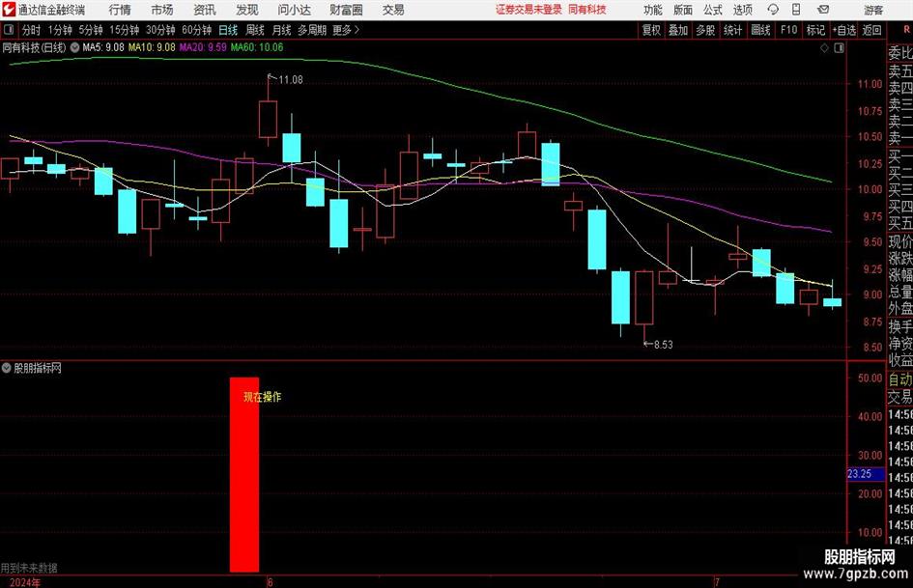Open the 版面 menu
The width and height of the screenshot is (913, 588).
tap(682, 10)
